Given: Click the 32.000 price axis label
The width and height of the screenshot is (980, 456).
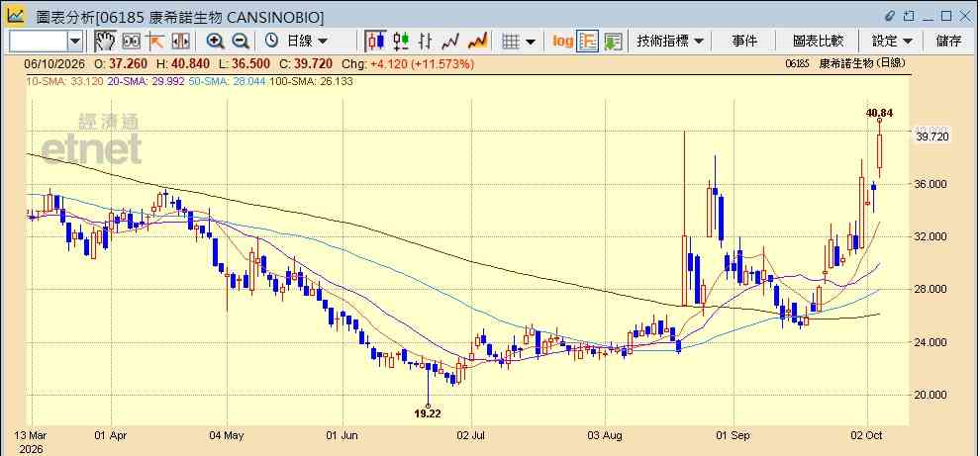Looking at the screenshot, I should (931, 236).
